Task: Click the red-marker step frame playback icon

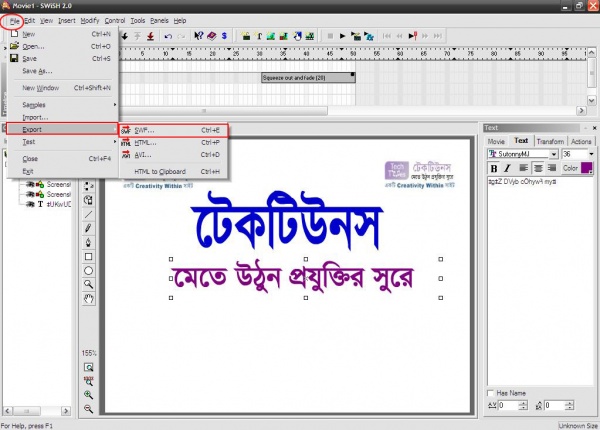Action: point(412,36)
